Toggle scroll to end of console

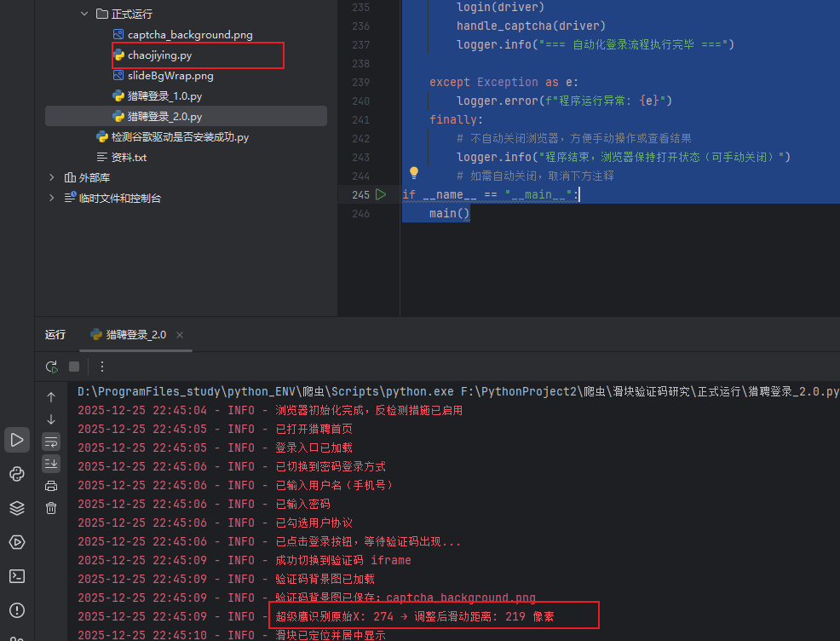tap(51, 464)
